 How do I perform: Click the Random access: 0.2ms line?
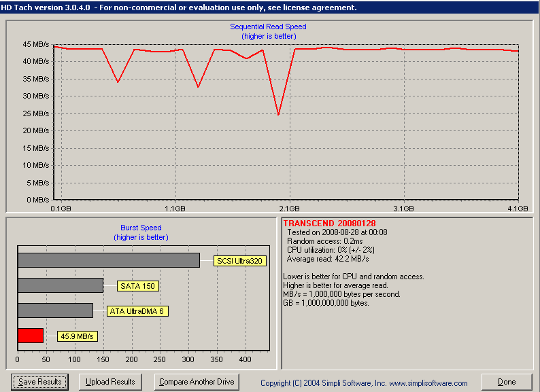(325, 241)
